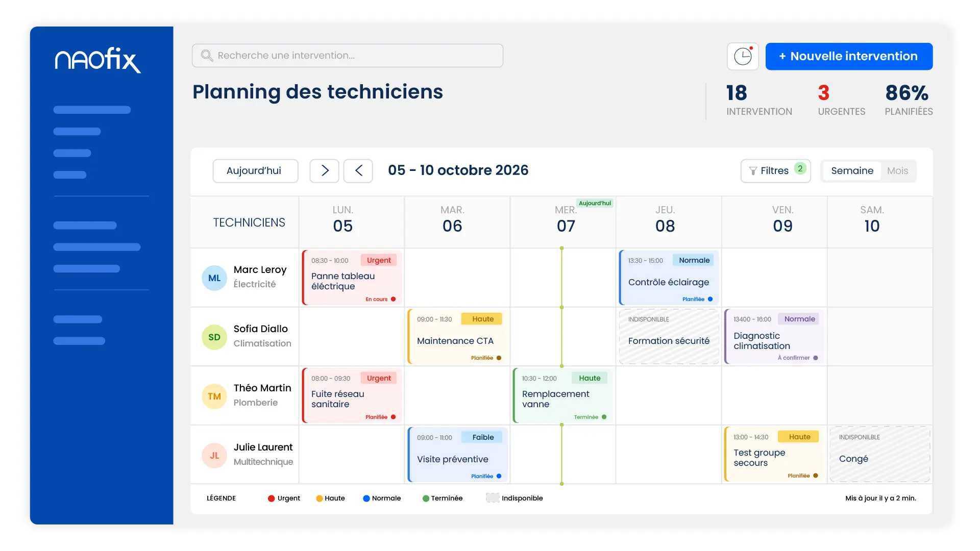Click Mis à jour il y a 2 min.
Image resolution: width=980 pixels, height=551 pixels.
pyautogui.click(x=880, y=498)
